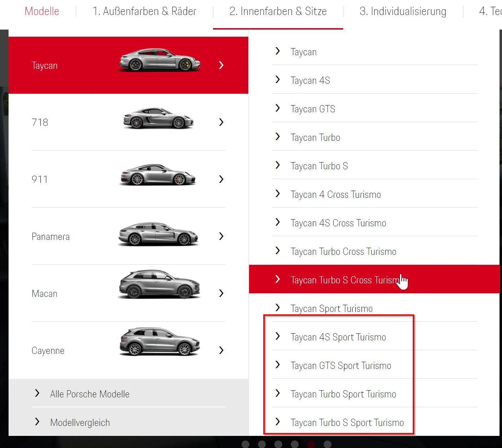502x448 pixels.
Task: Select the 911 model series
Action: pyautogui.click(x=128, y=179)
